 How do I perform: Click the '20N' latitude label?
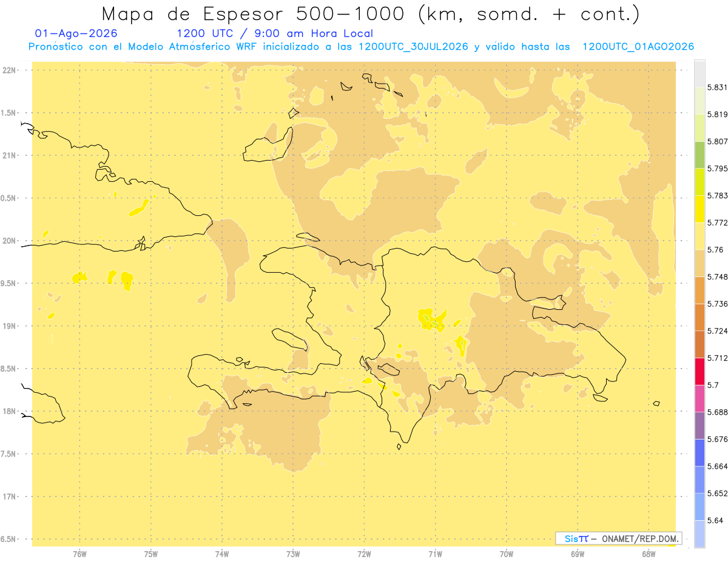click(10, 241)
